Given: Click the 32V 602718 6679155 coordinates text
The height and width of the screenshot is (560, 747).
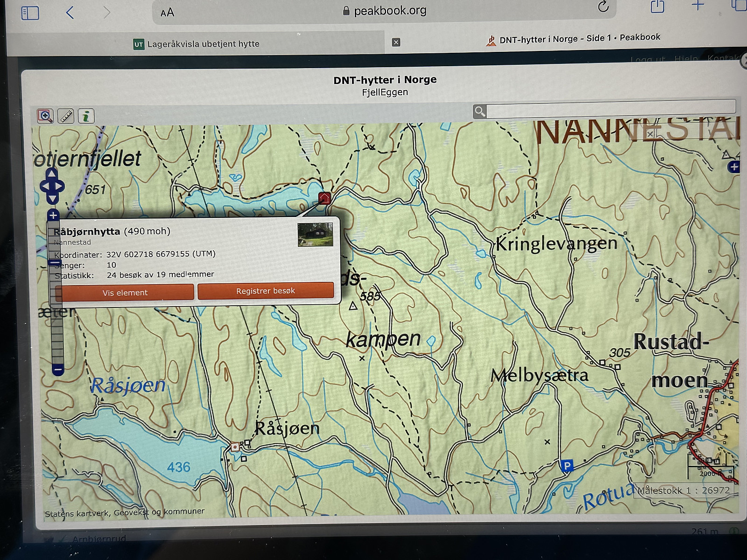Looking at the screenshot, I should (x=161, y=254).
